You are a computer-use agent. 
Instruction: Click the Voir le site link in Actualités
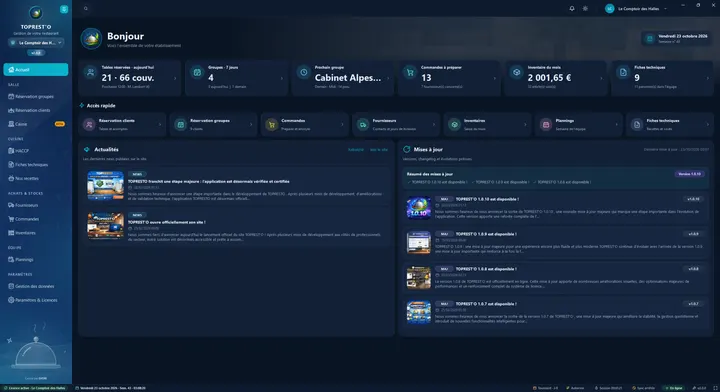tap(379, 150)
